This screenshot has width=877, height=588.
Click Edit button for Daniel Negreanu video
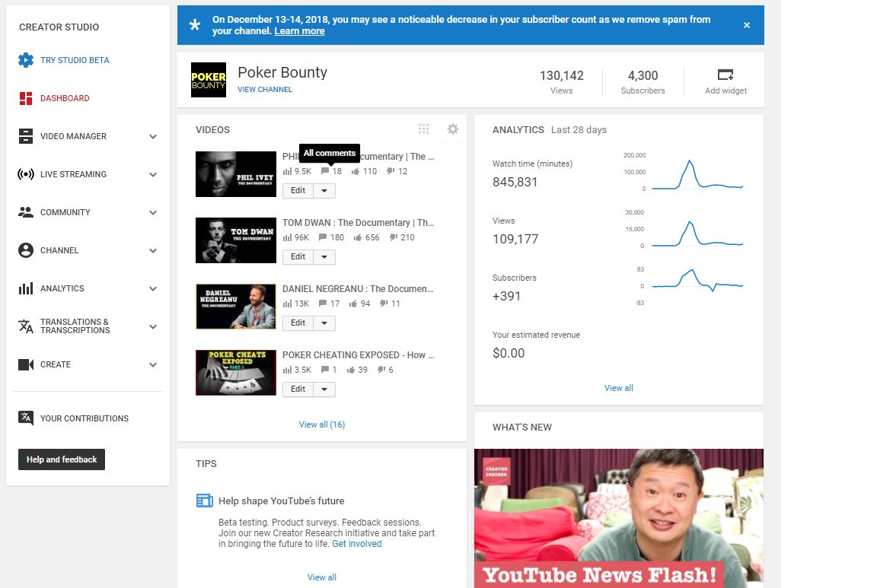click(x=298, y=323)
